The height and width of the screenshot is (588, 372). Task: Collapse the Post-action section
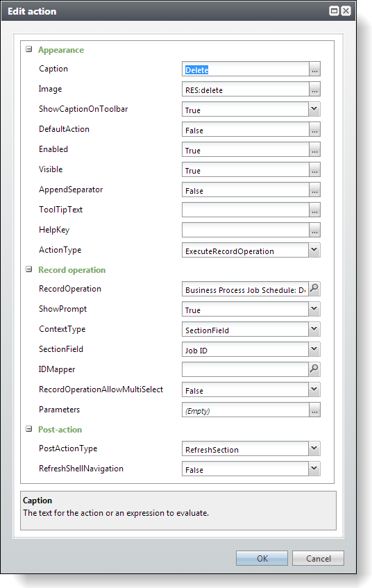click(29, 429)
